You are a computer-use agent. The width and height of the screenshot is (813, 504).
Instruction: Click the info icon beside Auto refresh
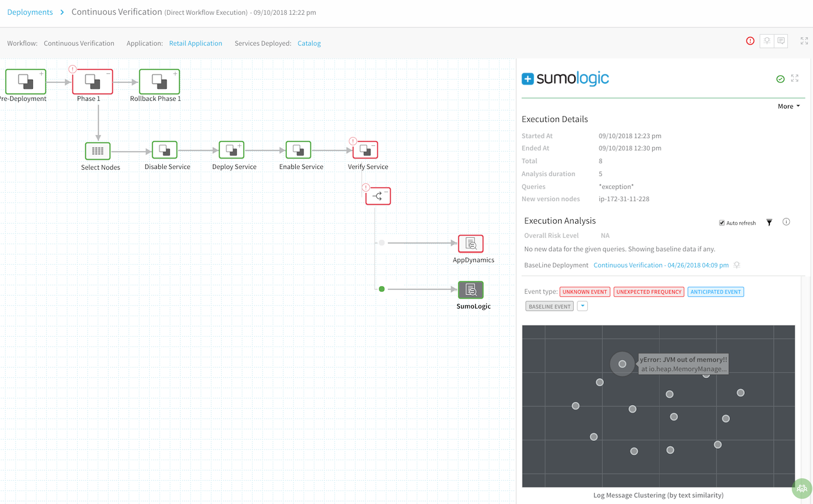coord(786,222)
